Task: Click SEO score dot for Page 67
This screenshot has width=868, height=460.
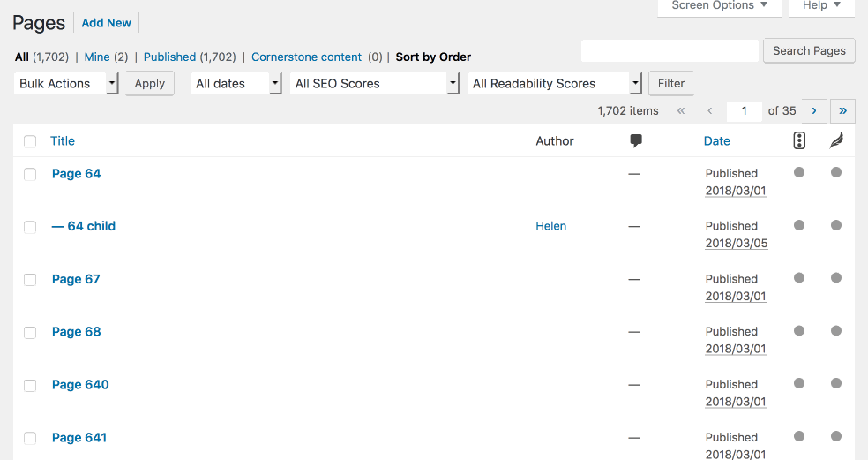Action: (x=799, y=277)
